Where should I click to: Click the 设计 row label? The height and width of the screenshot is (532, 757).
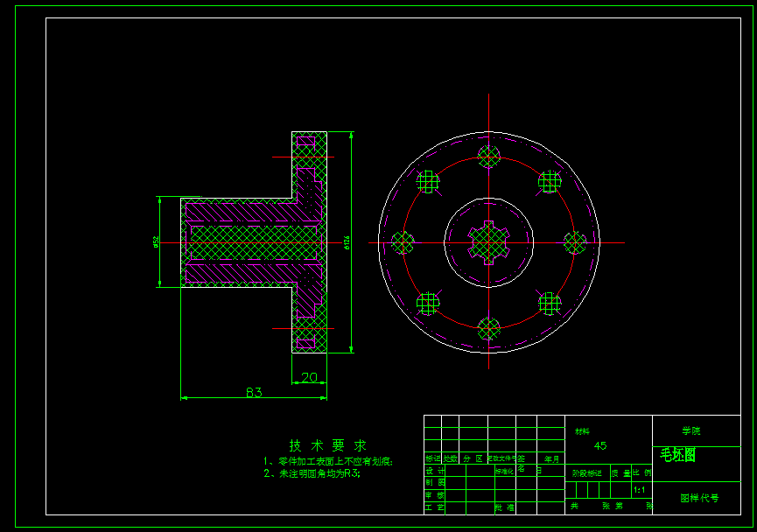click(x=435, y=470)
